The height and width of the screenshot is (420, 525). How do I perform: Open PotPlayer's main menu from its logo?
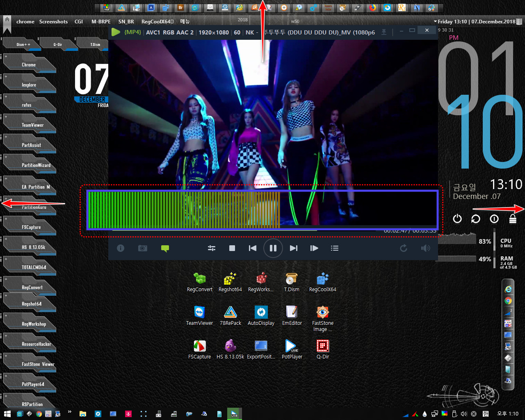point(116,32)
